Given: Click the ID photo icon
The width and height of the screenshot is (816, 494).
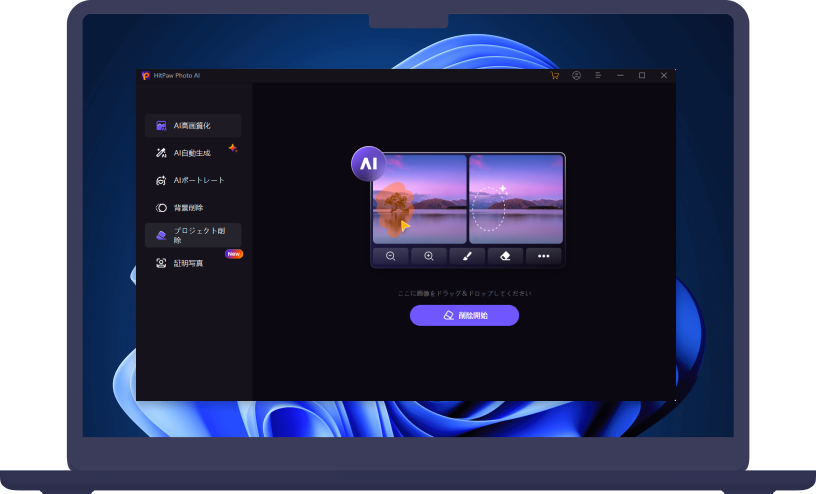Looking at the screenshot, I should 161,263.
